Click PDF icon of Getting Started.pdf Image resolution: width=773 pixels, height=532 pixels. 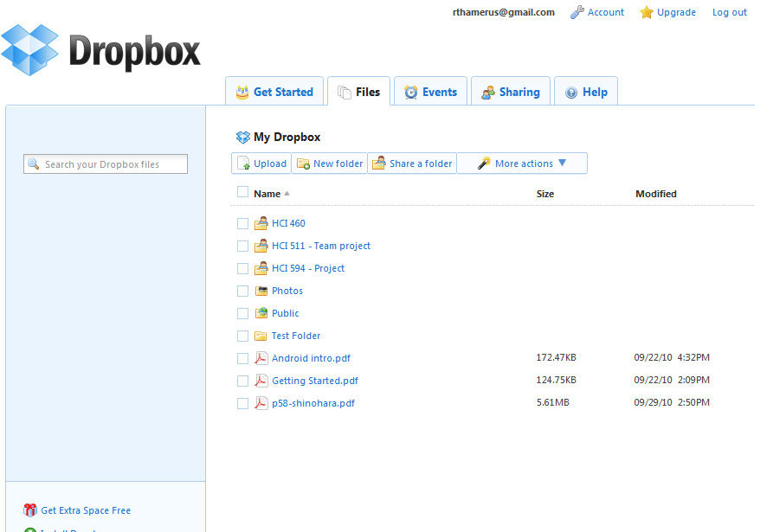tap(261, 381)
